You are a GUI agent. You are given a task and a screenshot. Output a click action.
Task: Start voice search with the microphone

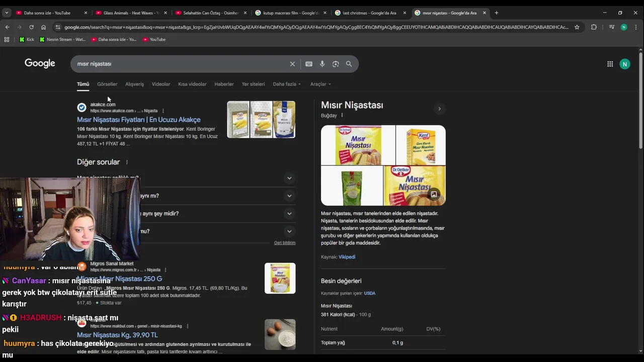pyautogui.click(x=322, y=64)
